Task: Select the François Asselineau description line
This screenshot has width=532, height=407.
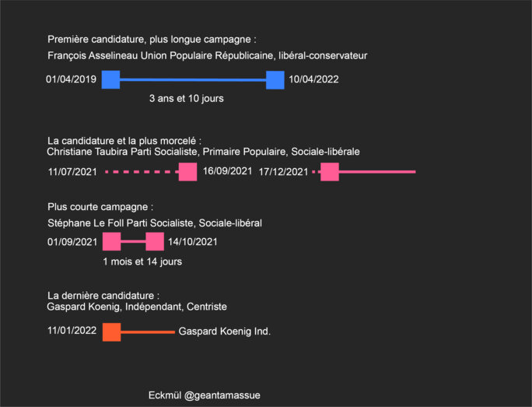Action: [x=208, y=56]
